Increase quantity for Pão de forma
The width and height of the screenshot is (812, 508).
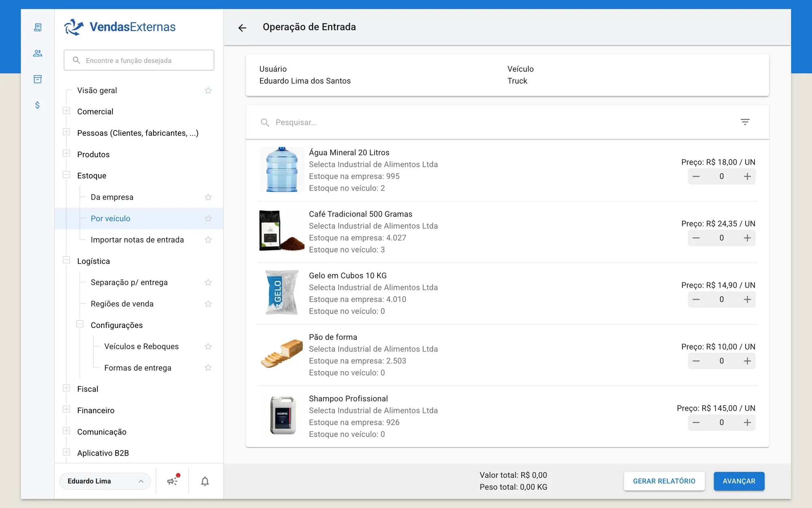pyautogui.click(x=747, y=361)
